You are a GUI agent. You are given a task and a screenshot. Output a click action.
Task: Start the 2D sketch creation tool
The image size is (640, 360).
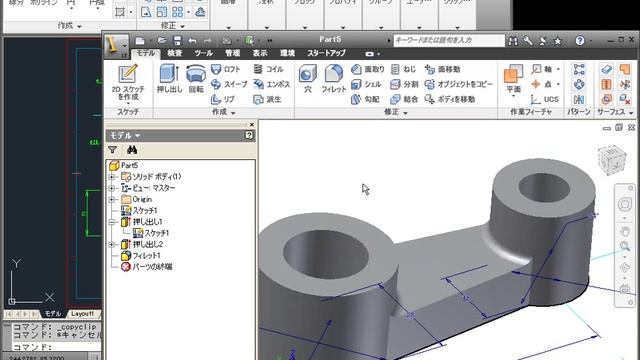click(x=128, y=84)
